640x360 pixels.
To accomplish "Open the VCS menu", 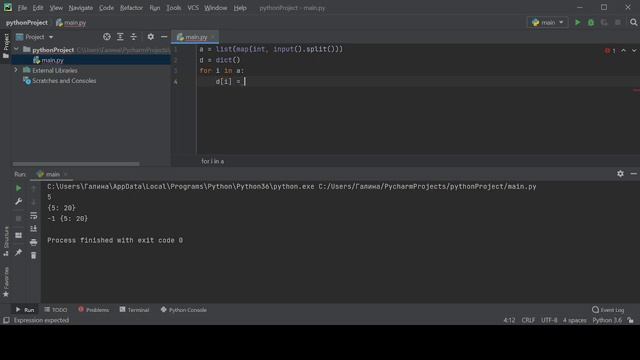I will click(193, 8).
